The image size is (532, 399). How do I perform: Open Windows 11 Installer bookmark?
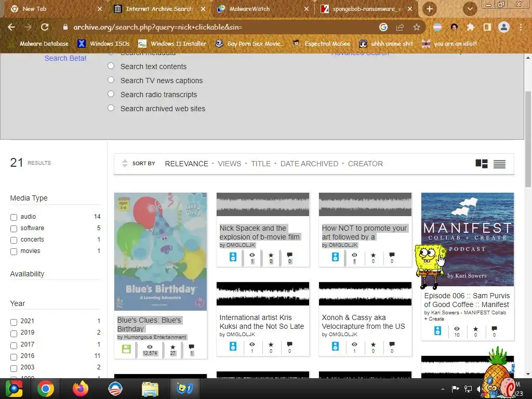click(x=172, y=44)
